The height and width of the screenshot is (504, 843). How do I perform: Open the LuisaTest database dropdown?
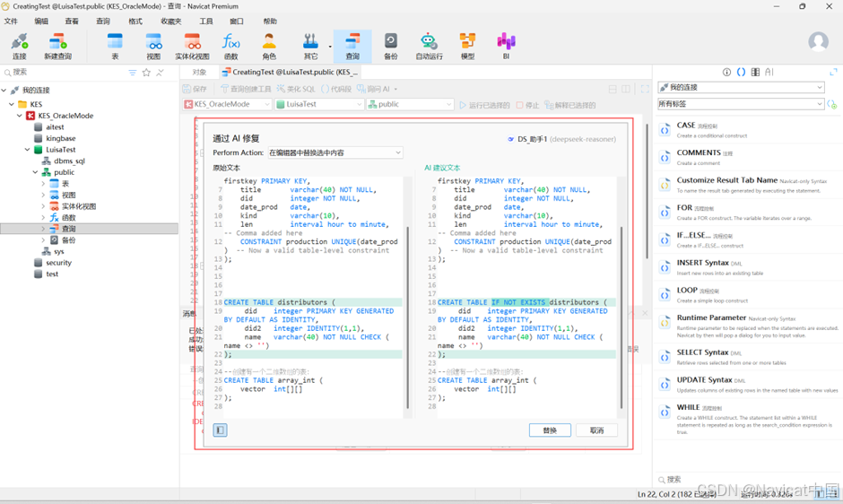pyautogui.click(x=319, y=104)
